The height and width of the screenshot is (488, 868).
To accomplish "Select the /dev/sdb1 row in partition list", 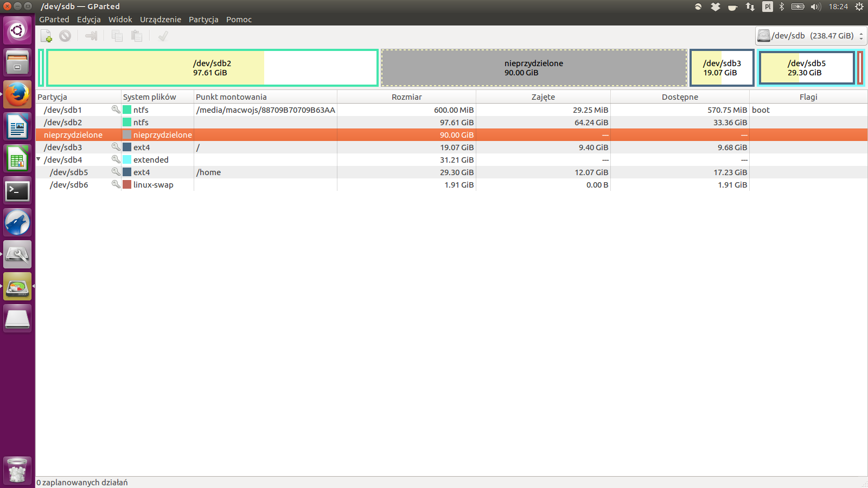I will (451, 110).
